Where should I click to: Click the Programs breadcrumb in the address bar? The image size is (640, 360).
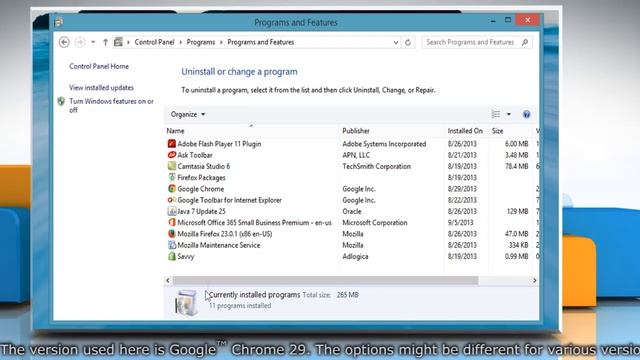[200, 42]
